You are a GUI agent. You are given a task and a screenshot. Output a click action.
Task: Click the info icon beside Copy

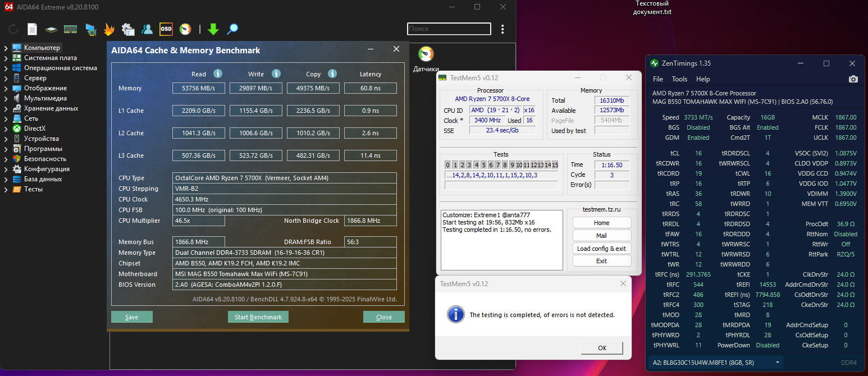pyautogui.click(x=332, y=74)
